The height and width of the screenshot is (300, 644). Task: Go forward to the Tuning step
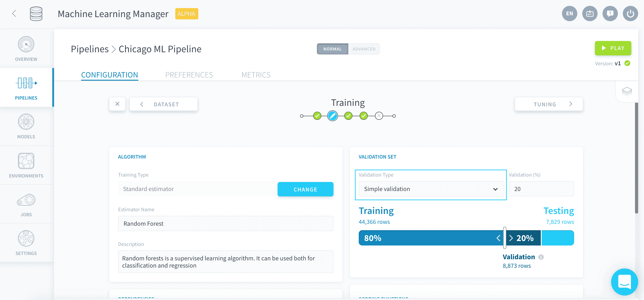pos(549,104)
